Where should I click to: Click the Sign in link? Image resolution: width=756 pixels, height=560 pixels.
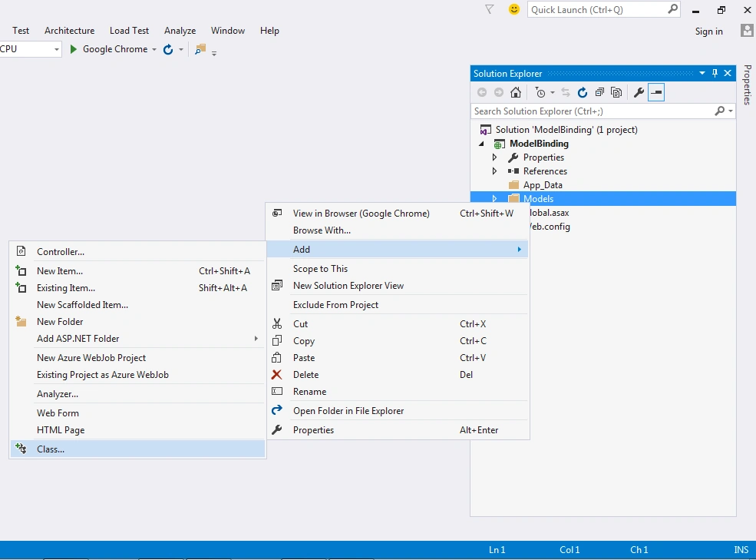(708, 31)
